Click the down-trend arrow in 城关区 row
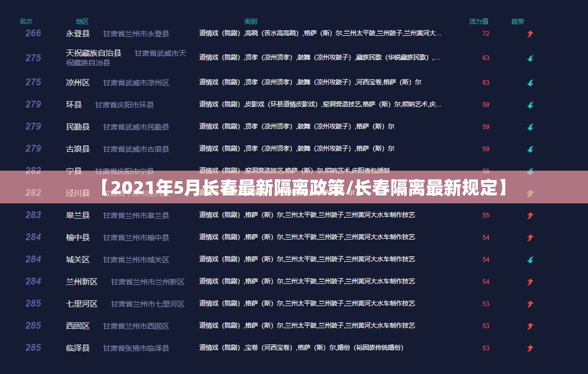The image size is (588, 374). tap(530, 260)
